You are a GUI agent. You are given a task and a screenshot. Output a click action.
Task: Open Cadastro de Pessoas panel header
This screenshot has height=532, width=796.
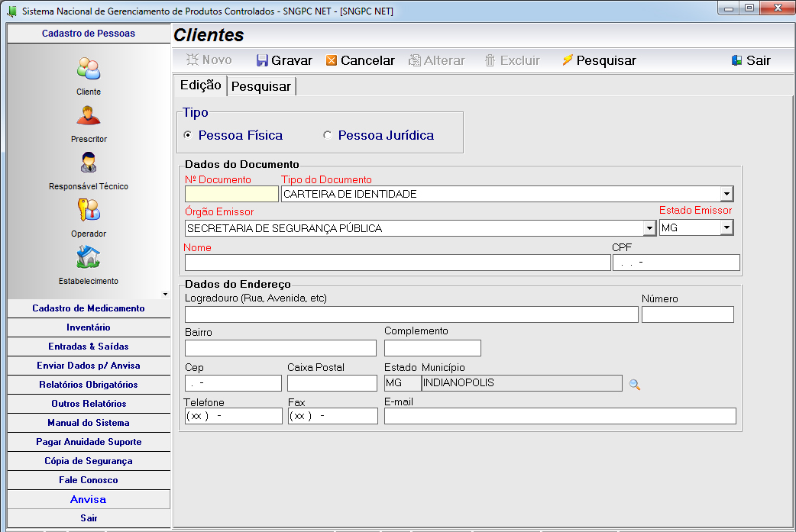(x=89, y=34)
